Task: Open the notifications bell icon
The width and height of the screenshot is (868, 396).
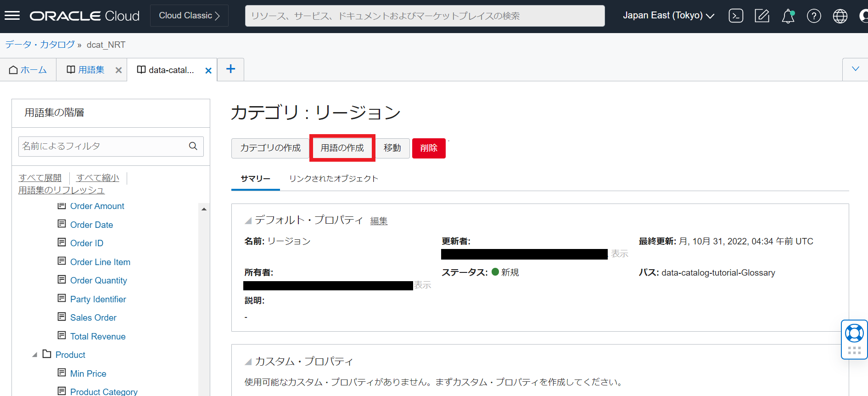Action: click(x=788, y=16)
